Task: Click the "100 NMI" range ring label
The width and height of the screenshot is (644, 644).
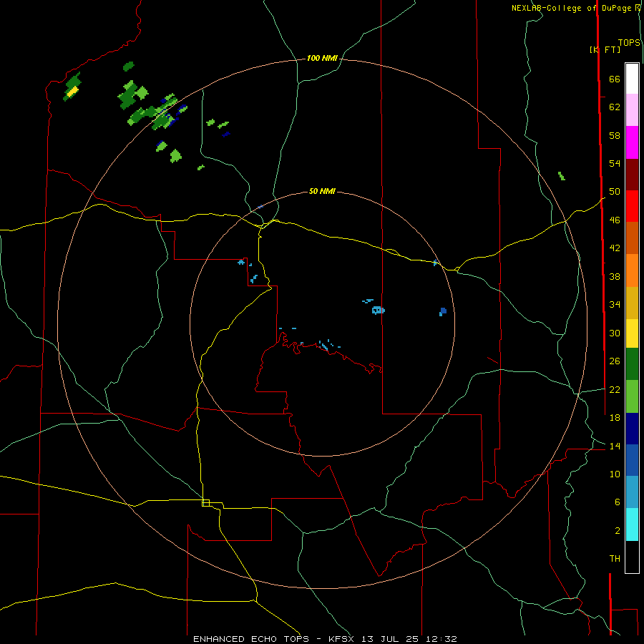Action: point(322,59)
